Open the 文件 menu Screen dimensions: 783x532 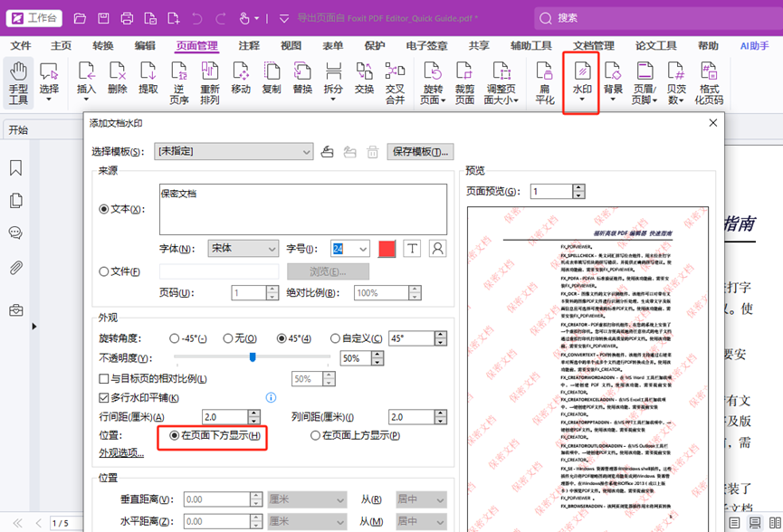point(20,46)
